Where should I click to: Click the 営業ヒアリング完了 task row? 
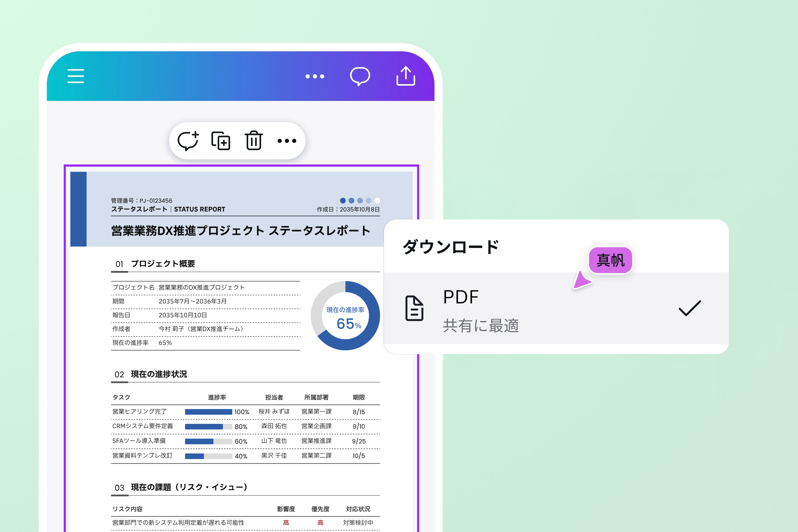click(245, 412)
